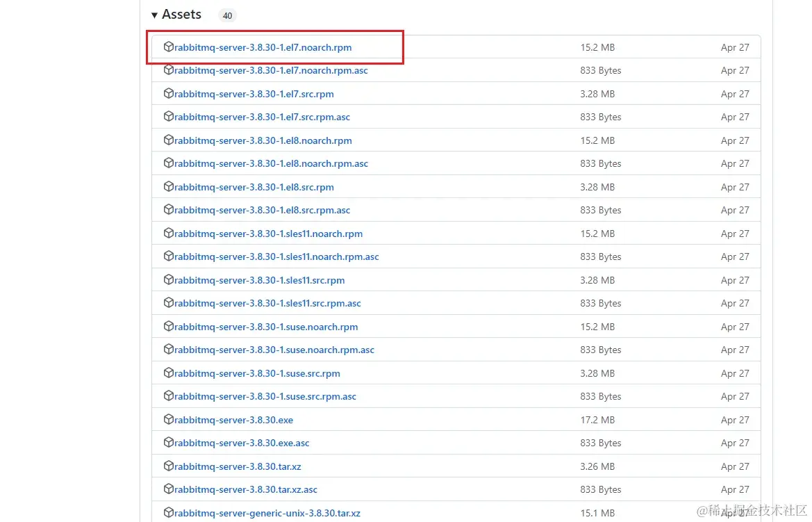This screenshot has height=522, width=812.
Task: Click the Assets heading text
Action: point(181,15)
